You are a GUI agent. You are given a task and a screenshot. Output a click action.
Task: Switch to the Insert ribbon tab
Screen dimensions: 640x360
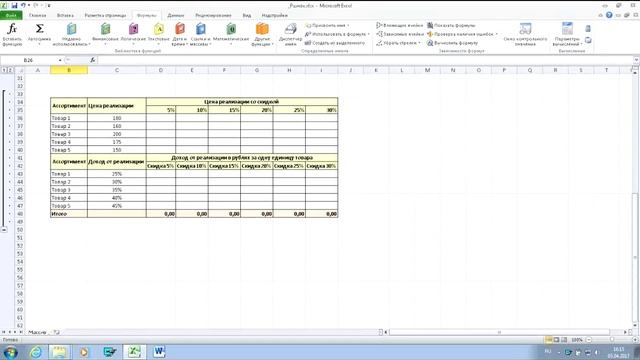[65, 16]
